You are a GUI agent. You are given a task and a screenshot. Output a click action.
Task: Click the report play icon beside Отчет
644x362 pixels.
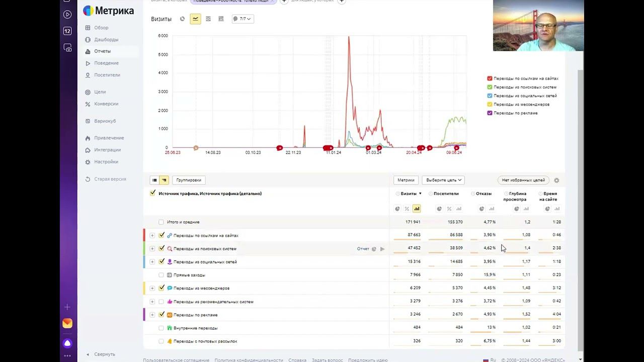tap(382, 249)
